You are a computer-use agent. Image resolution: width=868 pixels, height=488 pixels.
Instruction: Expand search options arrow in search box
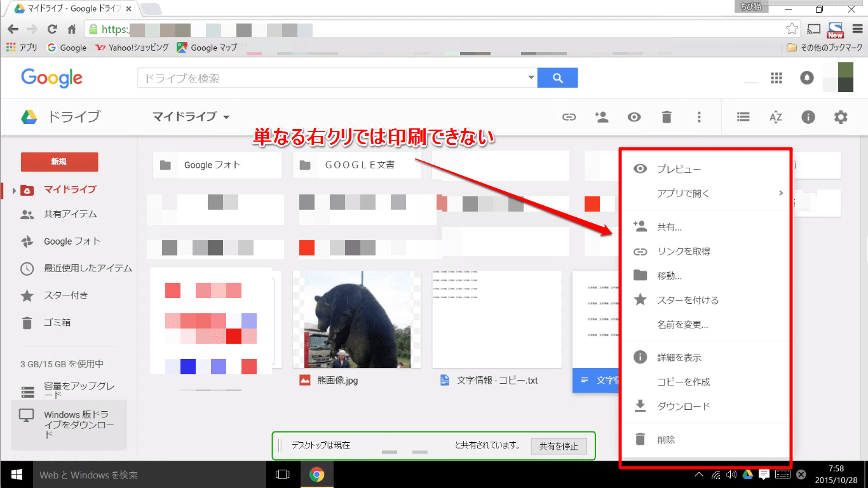click(531, 78)
